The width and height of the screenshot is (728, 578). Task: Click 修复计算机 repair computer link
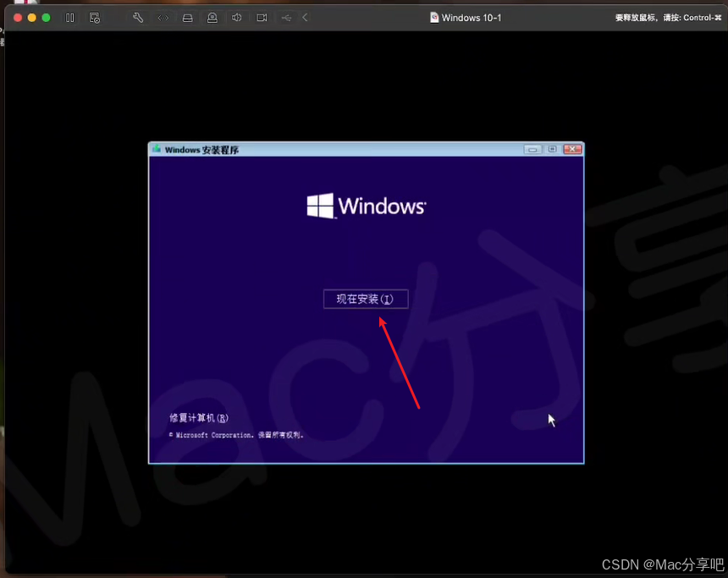[199, 418]
